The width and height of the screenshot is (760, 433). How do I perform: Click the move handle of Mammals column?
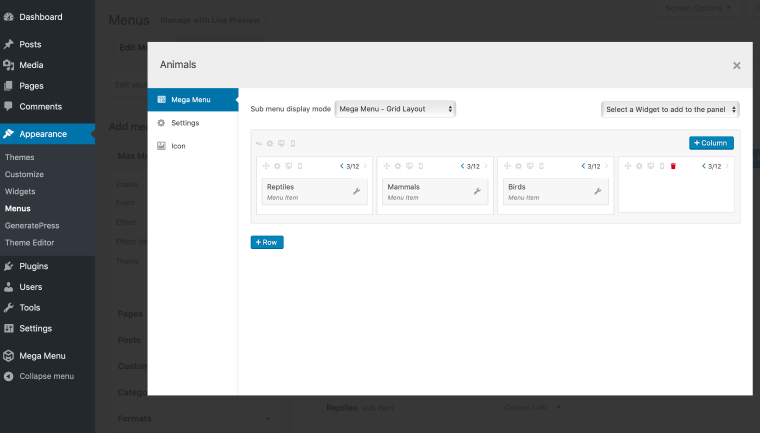point(386,166)
